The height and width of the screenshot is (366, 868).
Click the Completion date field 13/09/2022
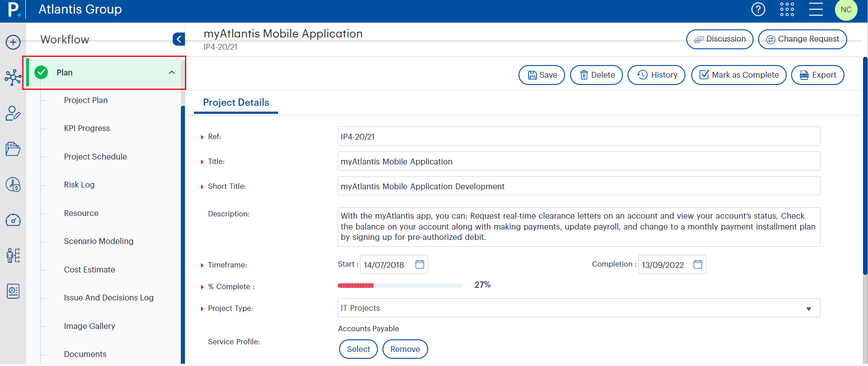tap(672, 264)
